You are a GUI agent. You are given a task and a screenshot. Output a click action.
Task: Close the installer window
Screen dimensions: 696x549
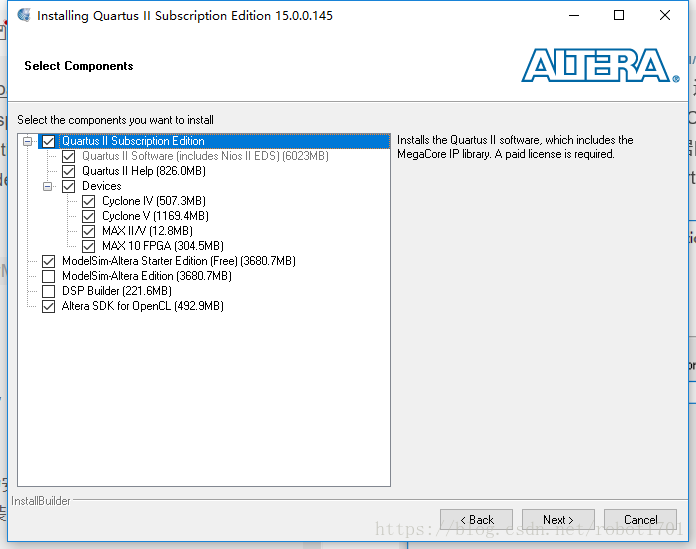[665, 16]
